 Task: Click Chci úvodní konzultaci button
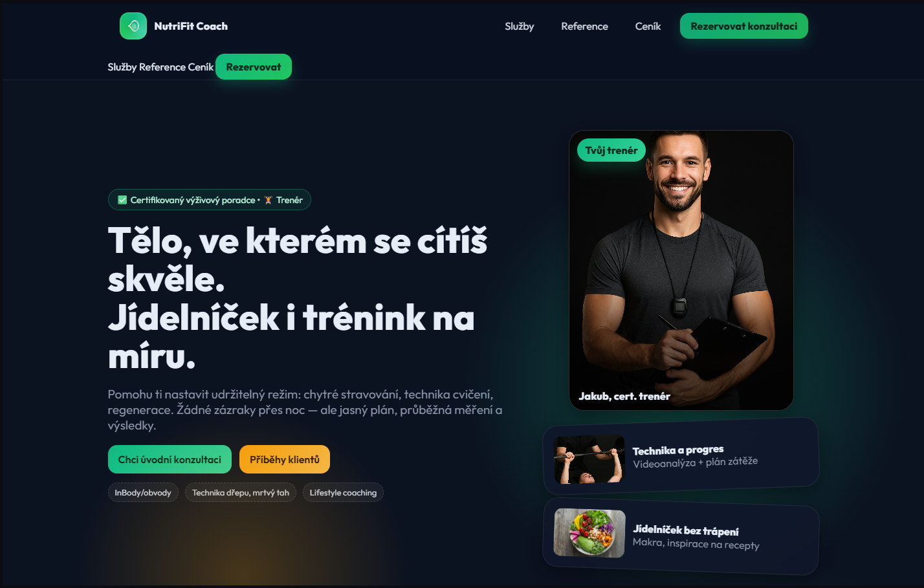[x=170, y=459]
